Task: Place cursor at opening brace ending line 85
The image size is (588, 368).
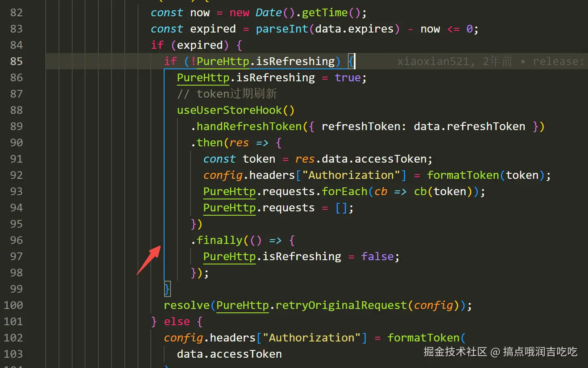Action: [x=350, y=61]
